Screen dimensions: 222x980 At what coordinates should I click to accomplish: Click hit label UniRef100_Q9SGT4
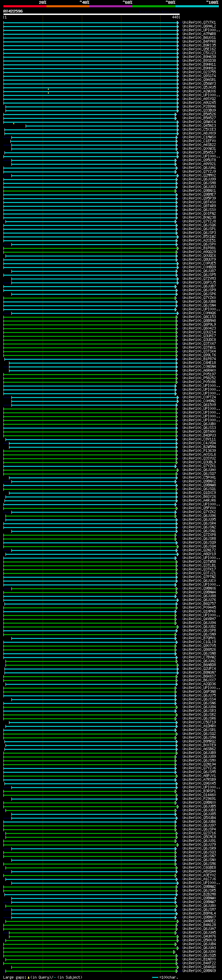click(199, 76)
